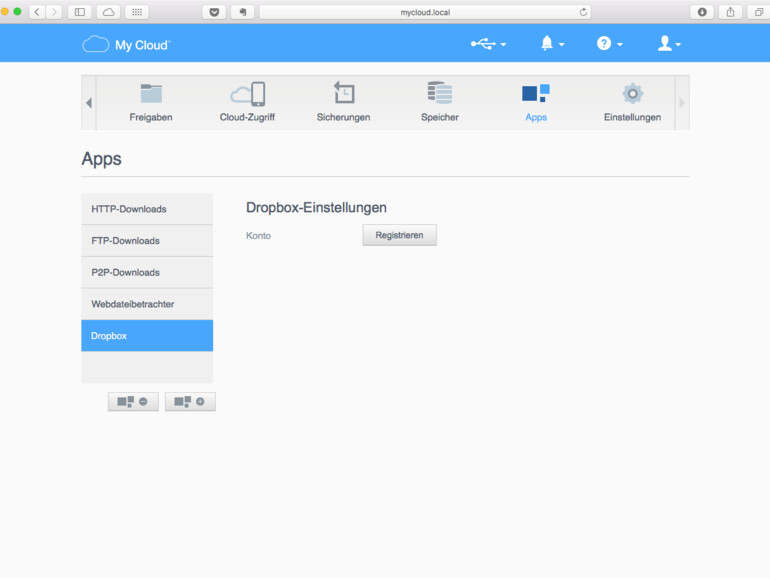Select FTP-Downloads in the app list
Viewport: 770px width, 578px height.
[147, 241]
